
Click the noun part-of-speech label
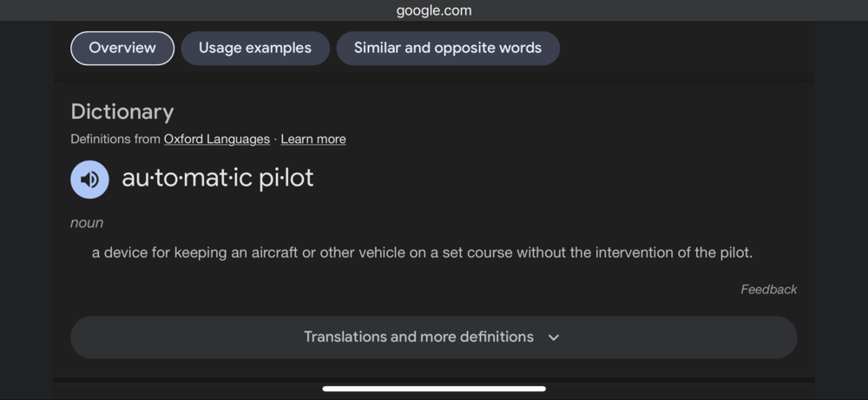coord(87,223)
